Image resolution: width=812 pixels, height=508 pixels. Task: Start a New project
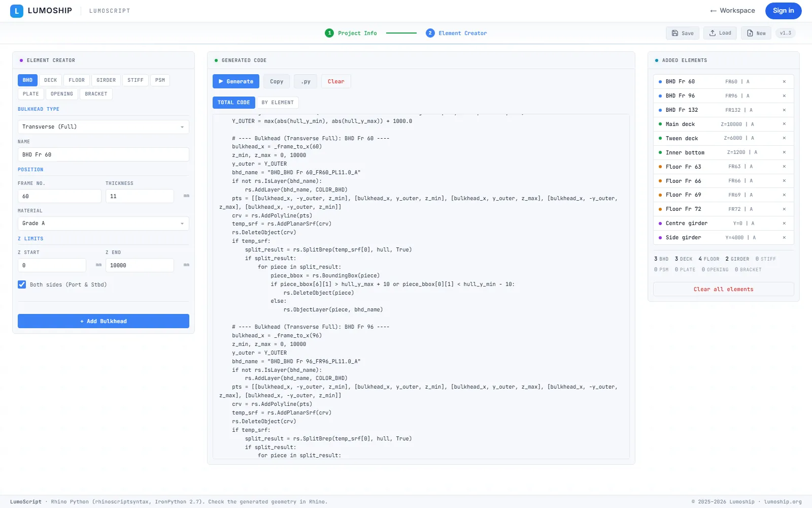tap(756, 33)
